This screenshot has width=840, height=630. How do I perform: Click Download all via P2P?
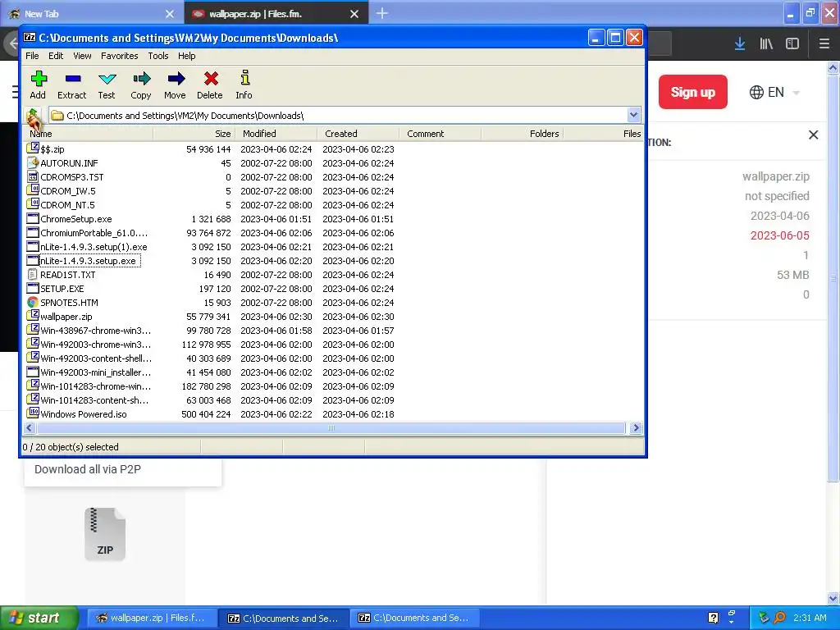point(88,469)
